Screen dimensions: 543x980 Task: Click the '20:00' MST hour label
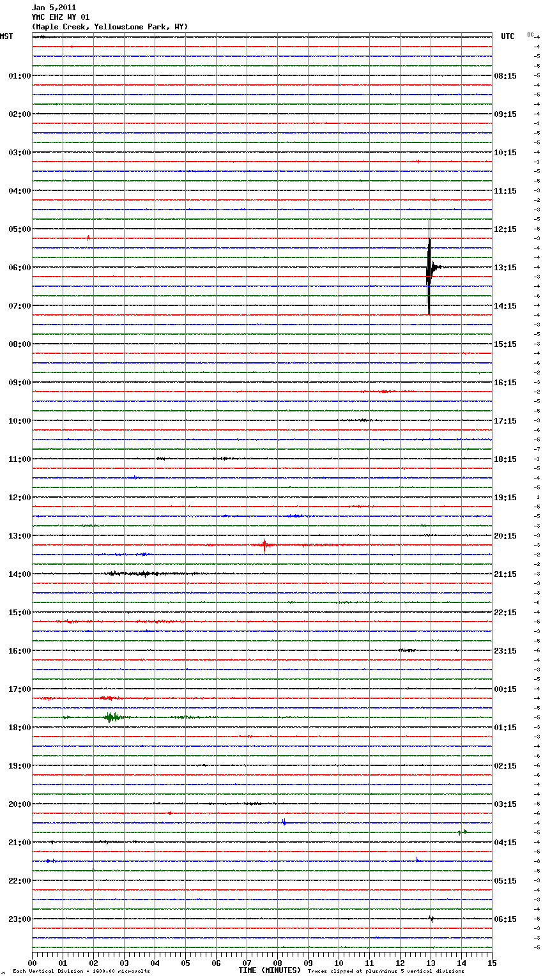click(x=20, y=804)
